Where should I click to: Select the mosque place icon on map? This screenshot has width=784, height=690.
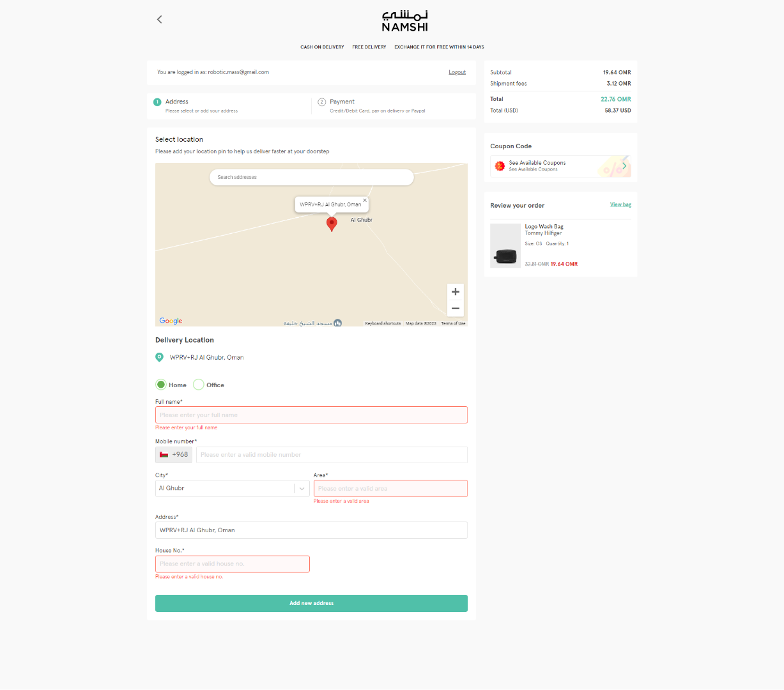(x=337, y=323)
